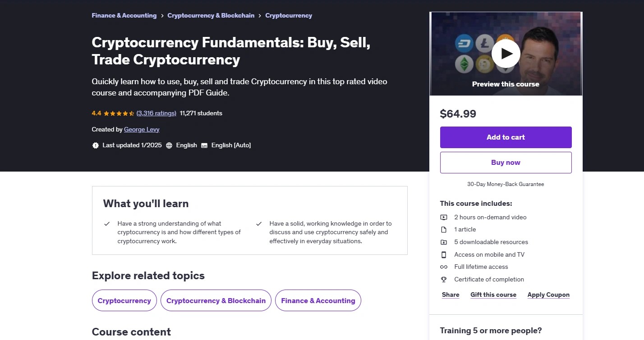Go to Cryptocurrency & Blockchain breadcrumb
Screen dimensions: 644x340
(x=211, y=15)
